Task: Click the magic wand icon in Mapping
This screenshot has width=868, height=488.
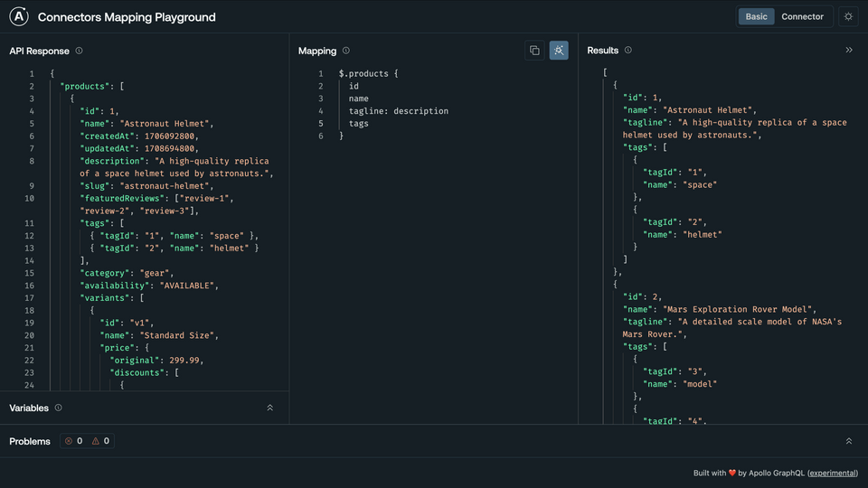Action: click(x=559, y=51)
